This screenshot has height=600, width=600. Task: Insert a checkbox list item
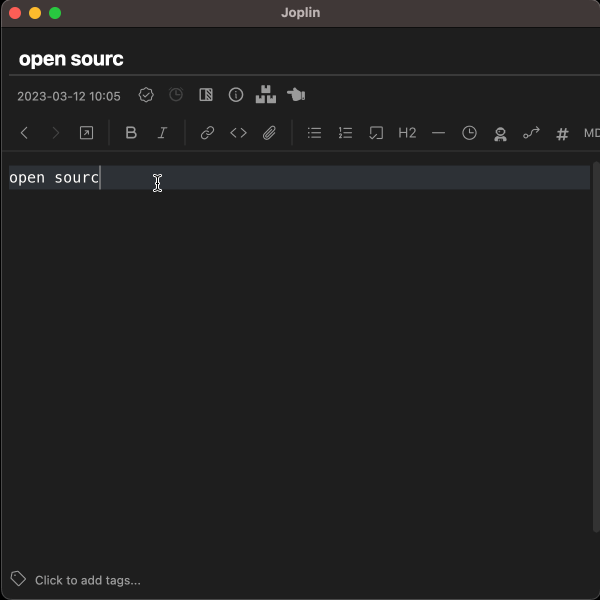pyautogui.click(x=376, y=133)
